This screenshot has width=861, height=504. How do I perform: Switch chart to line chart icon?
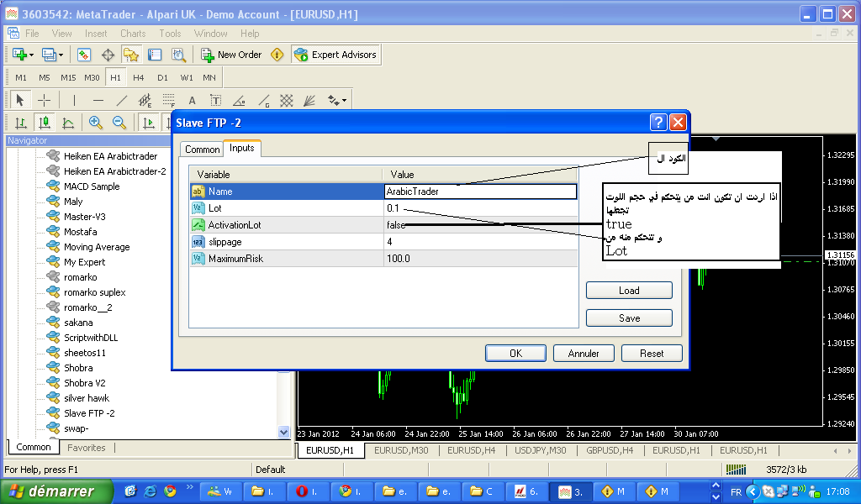(x=68, y=123)
